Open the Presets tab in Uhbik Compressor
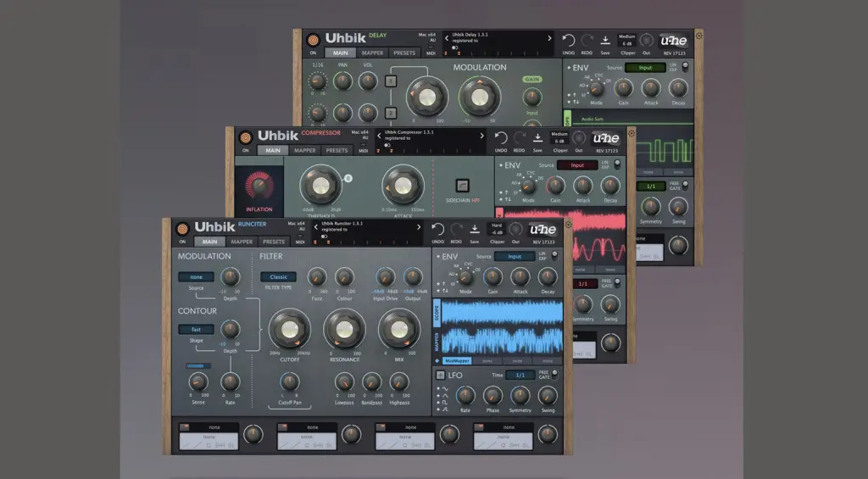This screenshot has height=479, width=868. click(337, 151)
